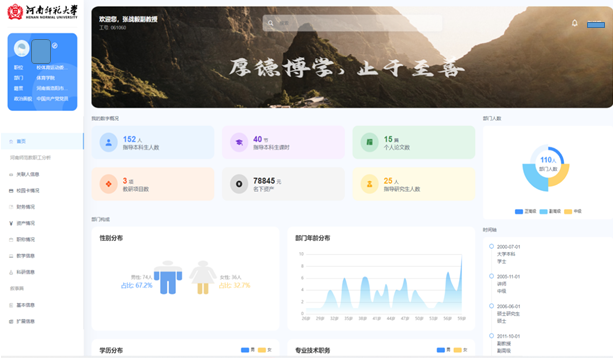Click the search box in the banner
613x362 pixels.
(x=352, y=23)
